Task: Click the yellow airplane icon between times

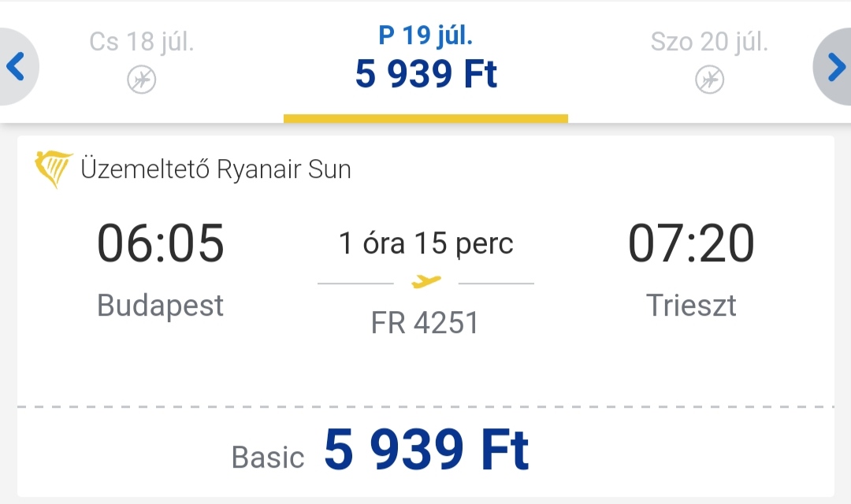Action: [426, 282]
